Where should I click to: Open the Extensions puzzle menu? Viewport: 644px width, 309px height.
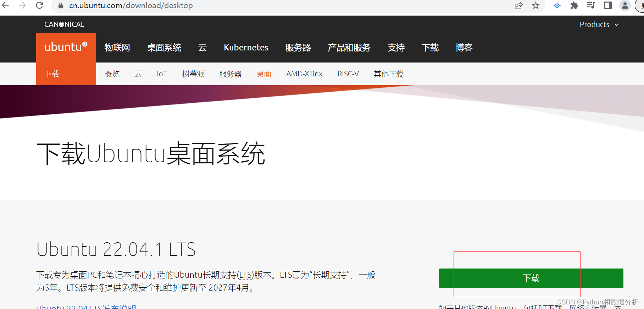pos(574,5)
